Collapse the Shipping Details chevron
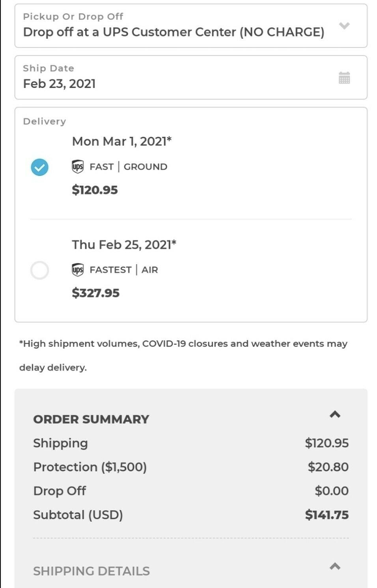Image resolution: width=377 pixels, height=588 pixels. point(335,567)
